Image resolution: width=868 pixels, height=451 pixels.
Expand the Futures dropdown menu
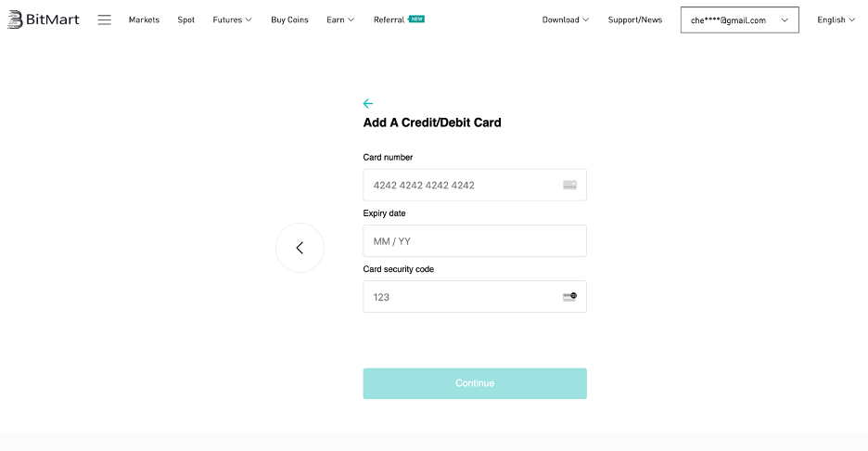[x=232, y=19]
